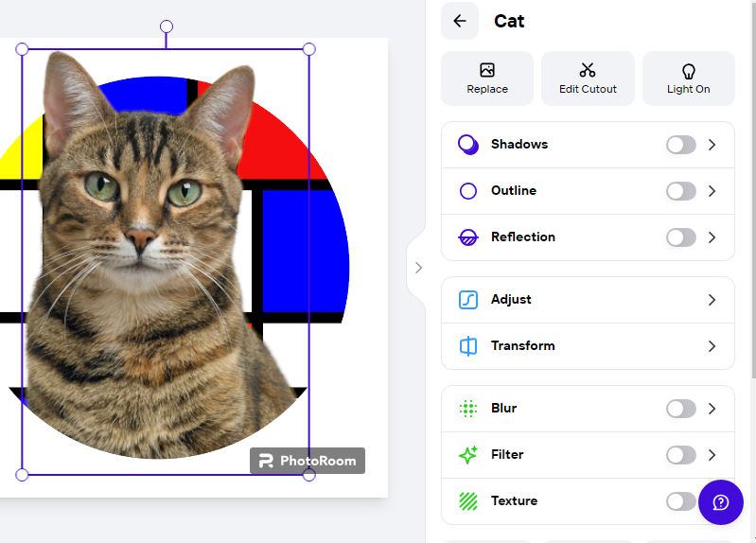Viewport: 756px width, 543px height.
Task: Click the rotation handle above the cat
Action: pos(167,26)
